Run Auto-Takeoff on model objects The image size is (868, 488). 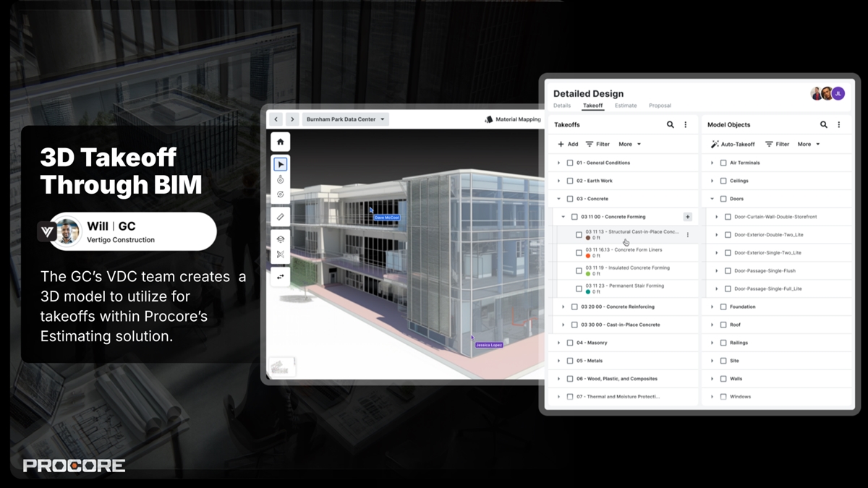(733, 144)
